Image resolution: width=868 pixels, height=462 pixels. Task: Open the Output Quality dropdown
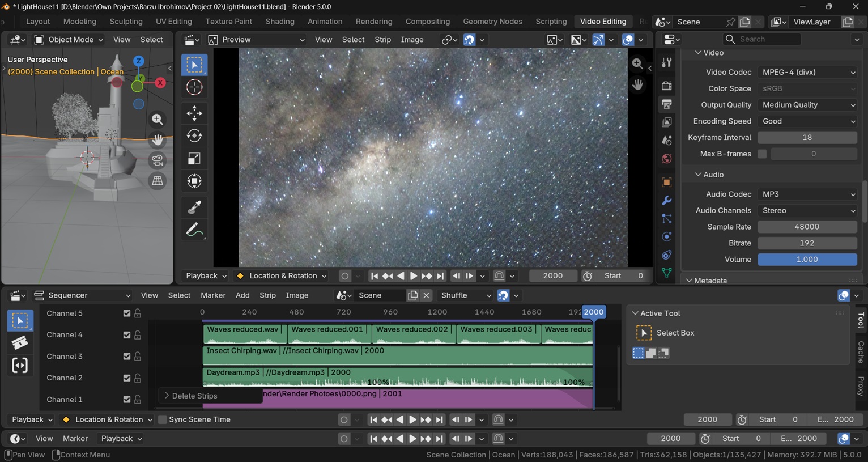click(x=807, y=105)
